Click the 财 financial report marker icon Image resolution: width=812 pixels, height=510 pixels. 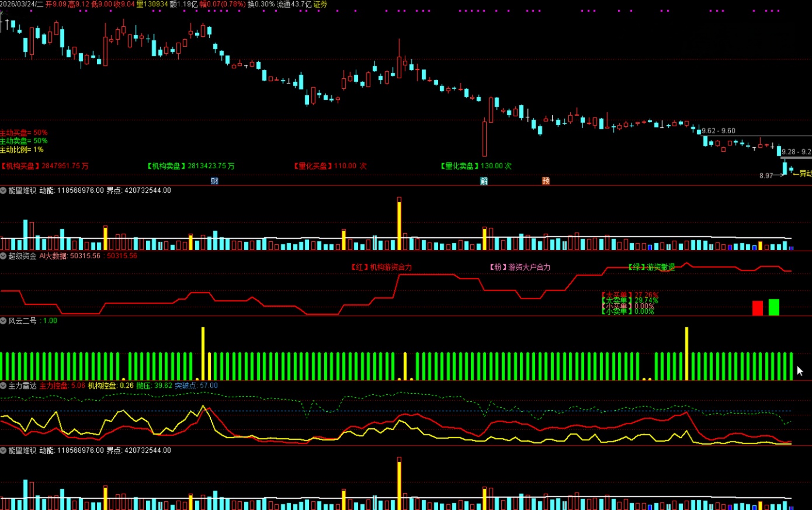(x=214, y=181)
